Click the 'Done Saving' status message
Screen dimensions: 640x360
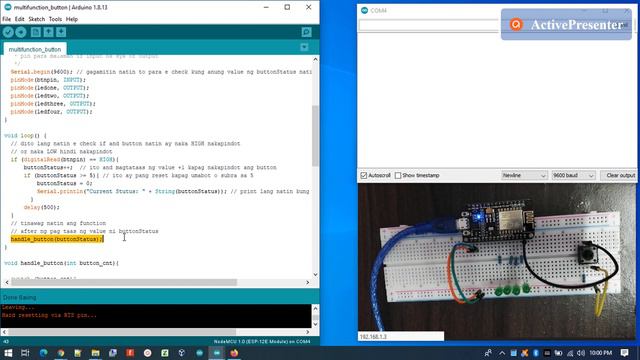20,298
